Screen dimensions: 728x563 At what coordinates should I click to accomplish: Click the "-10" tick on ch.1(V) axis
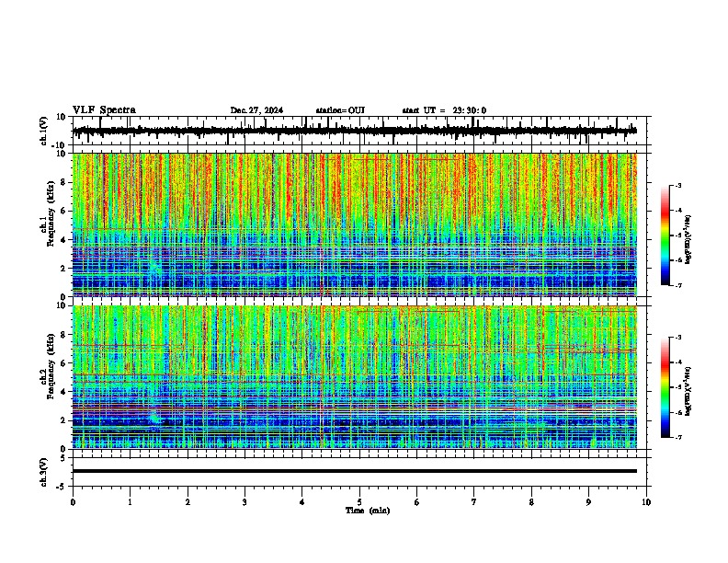60,144
